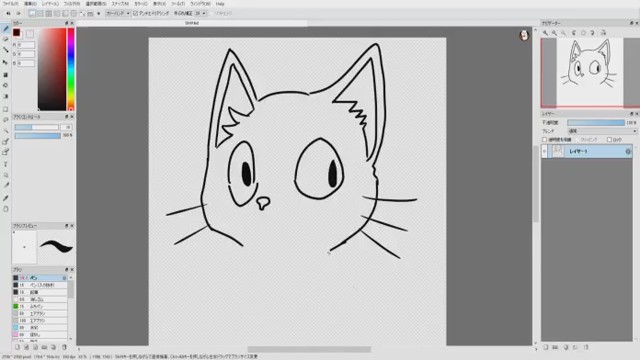Select the レイヤー1 layer row
Image resolution: width=640 pixels, height=360 pixels.
point(587,151)
